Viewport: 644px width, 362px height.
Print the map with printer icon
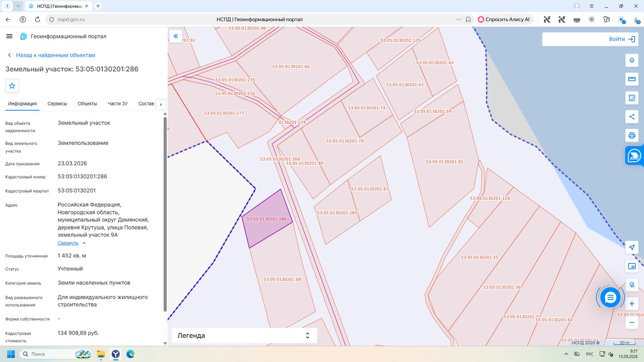click(632, 136)
